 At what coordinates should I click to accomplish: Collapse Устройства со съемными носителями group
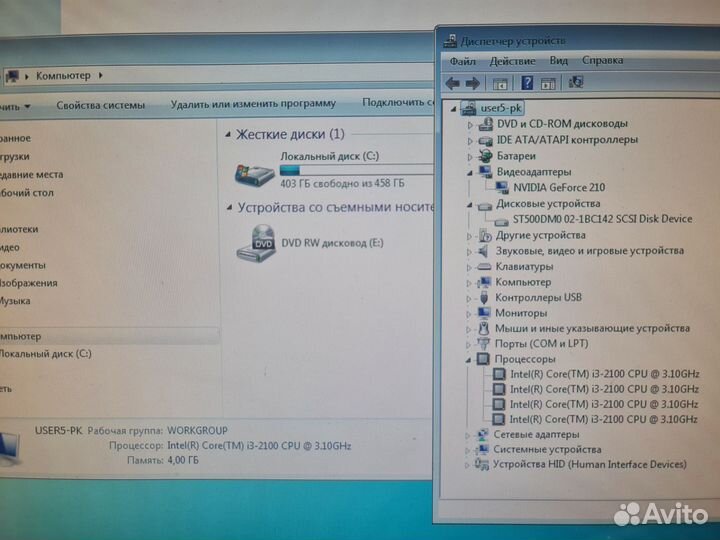[230, 208]
